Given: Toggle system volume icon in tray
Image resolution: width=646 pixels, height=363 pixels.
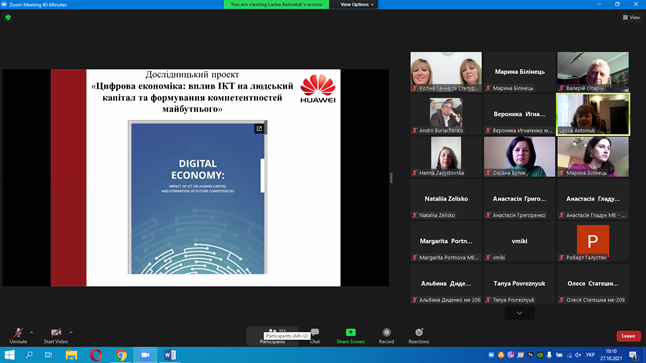Looking at the screenshot, I should [x=578, y=355].
